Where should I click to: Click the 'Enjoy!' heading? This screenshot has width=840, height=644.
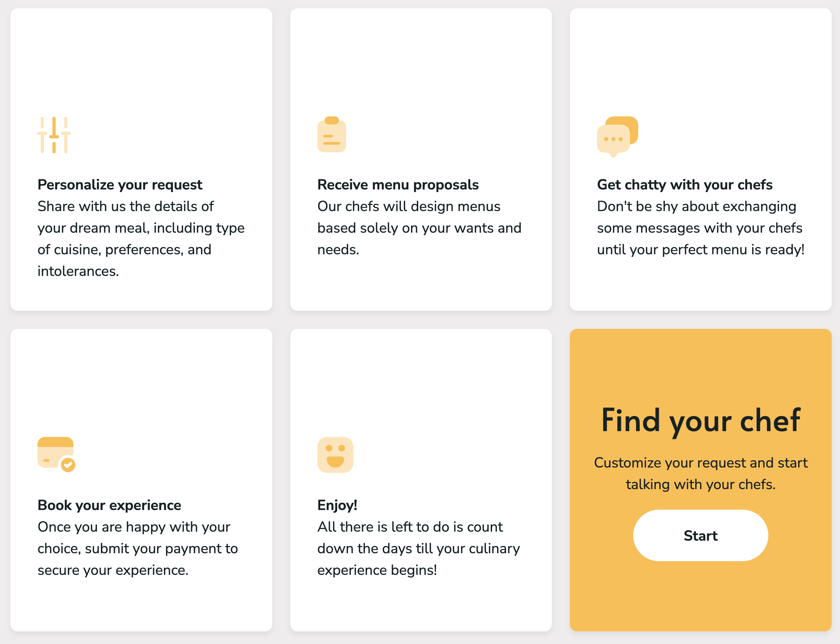[338, 505]
